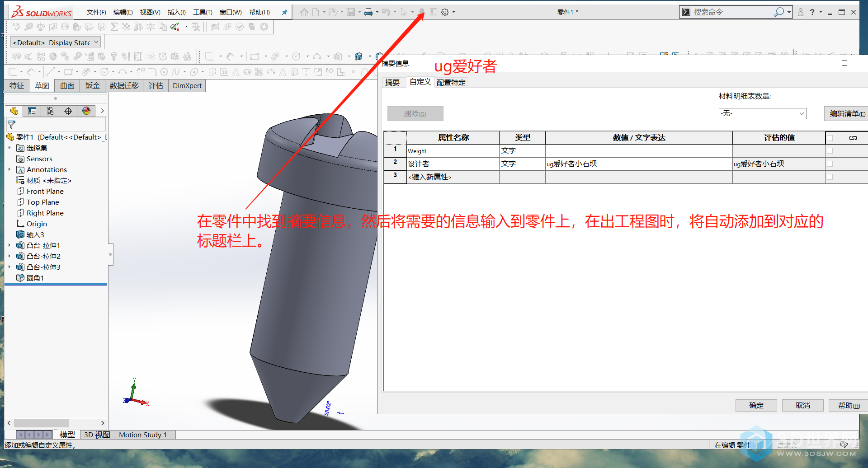Click the Undo arrow icon

(x=386, y=12)
